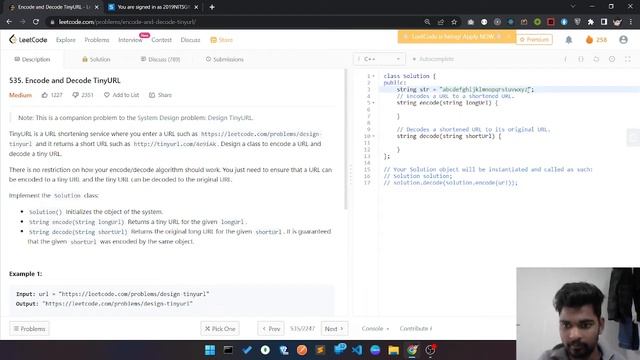Click Add to List

(x=121, y=95)
